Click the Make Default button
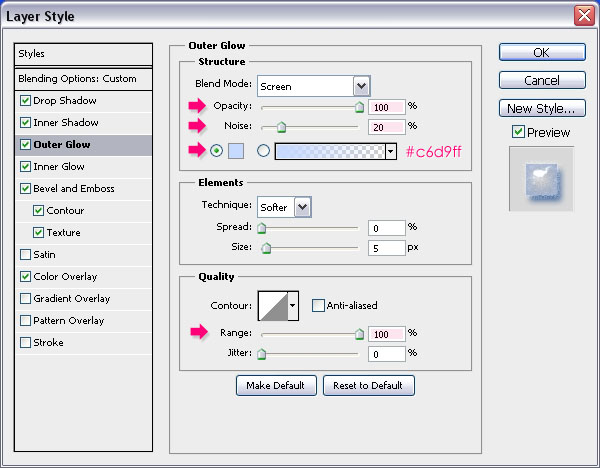Image resolution: width=600 pixels, height=468 pixels. click(x=276, y=385)
